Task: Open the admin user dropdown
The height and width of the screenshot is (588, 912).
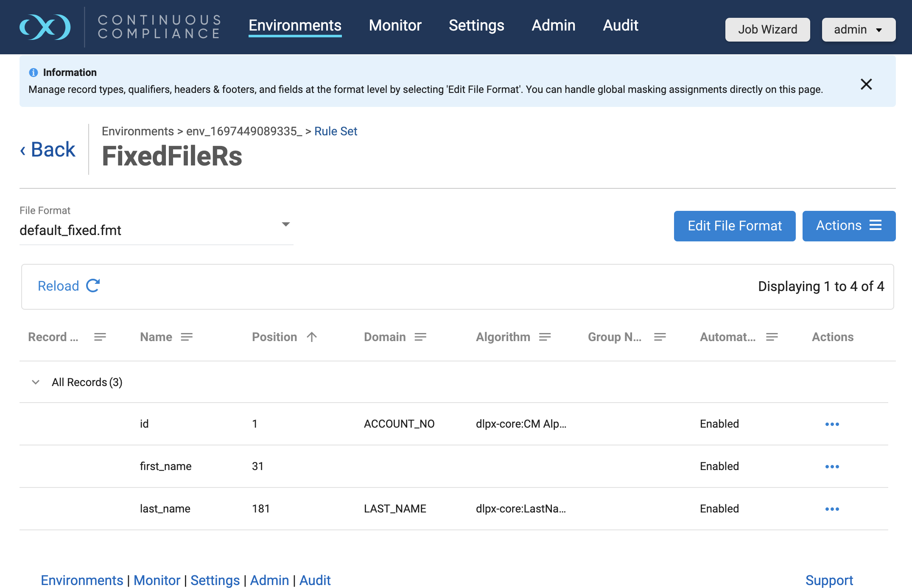Action: [858, 29]
